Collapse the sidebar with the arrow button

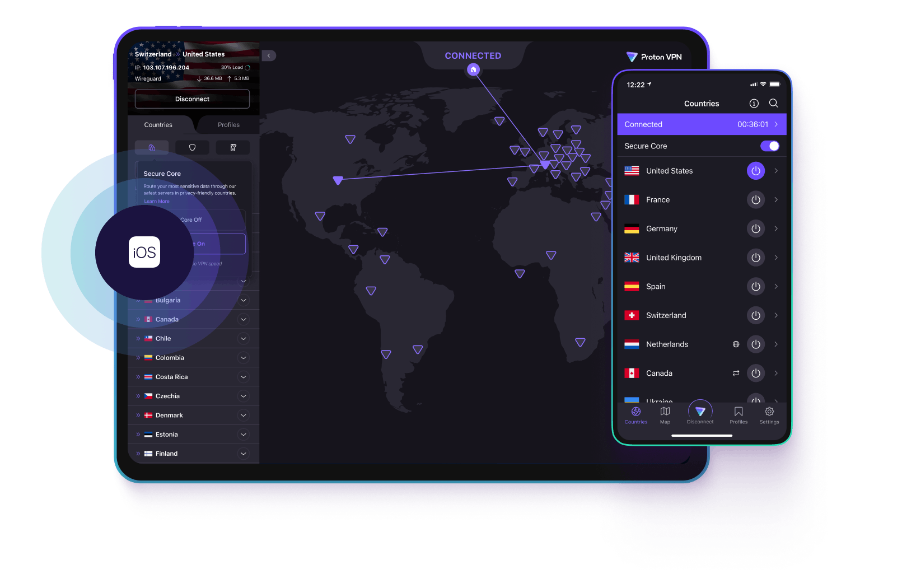point(269,55)
